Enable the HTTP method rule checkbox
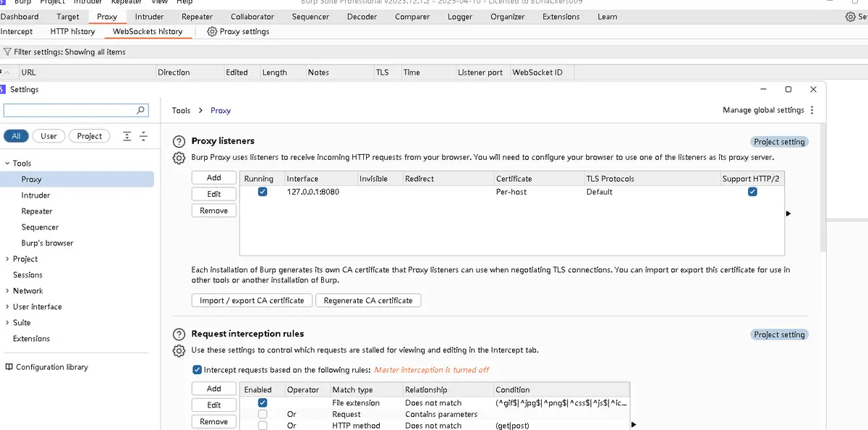This screenshot has height=430, width=868. tap(263, 426)
